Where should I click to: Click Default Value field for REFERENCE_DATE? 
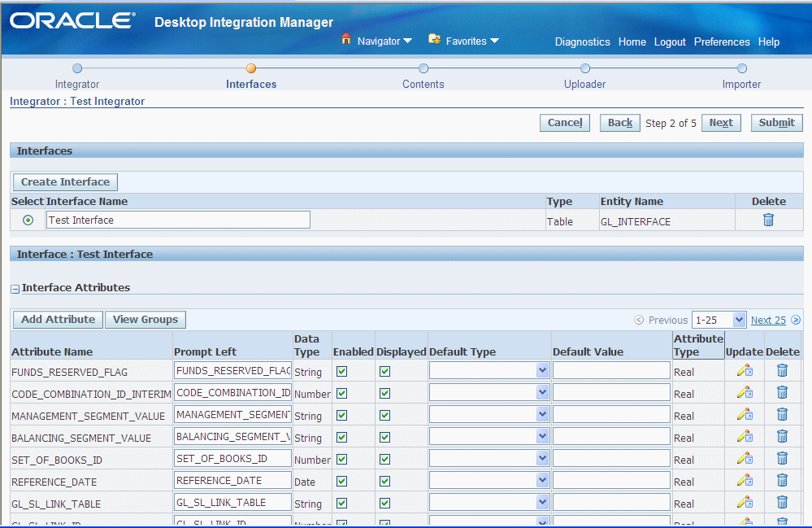[x=611, y=481]
